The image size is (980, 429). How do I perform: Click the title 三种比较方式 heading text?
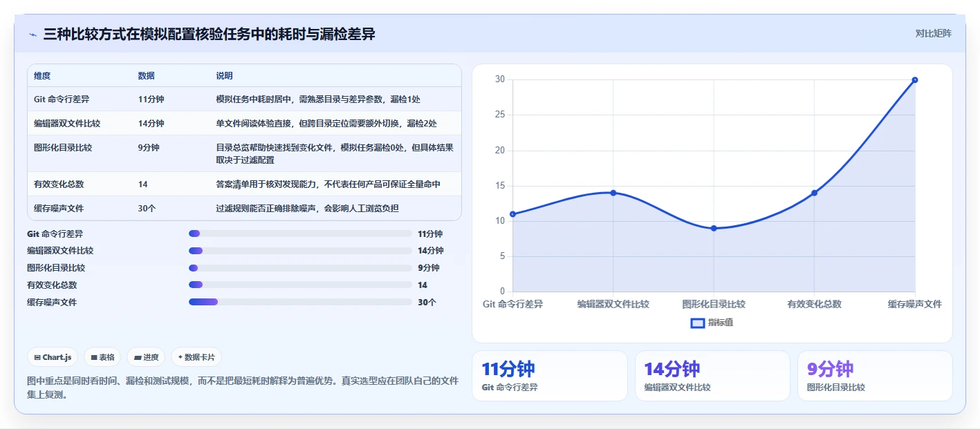pyautogui.click(x=209, y=34)
